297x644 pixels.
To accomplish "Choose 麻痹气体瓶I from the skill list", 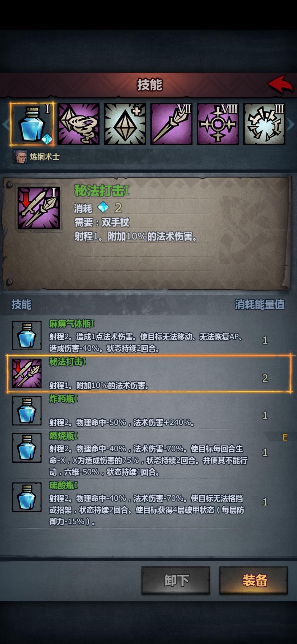I will tap(148, 336).
